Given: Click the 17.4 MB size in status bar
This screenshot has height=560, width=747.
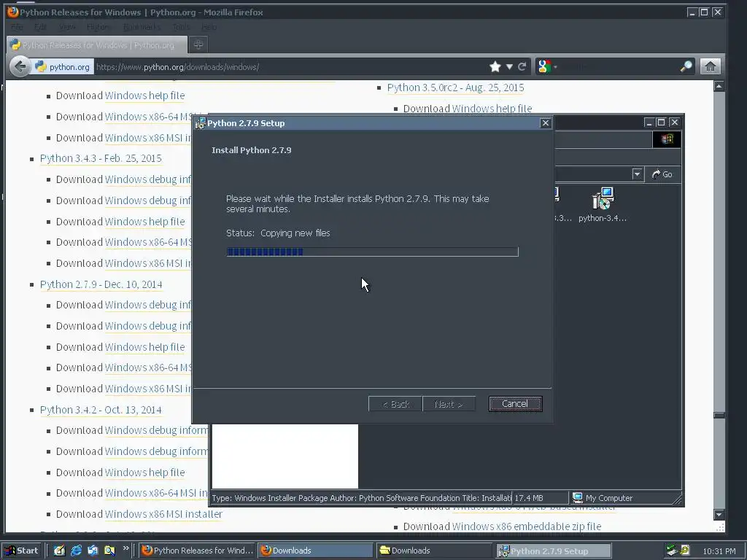Looking at the screenshot, I should pos(529,498).
